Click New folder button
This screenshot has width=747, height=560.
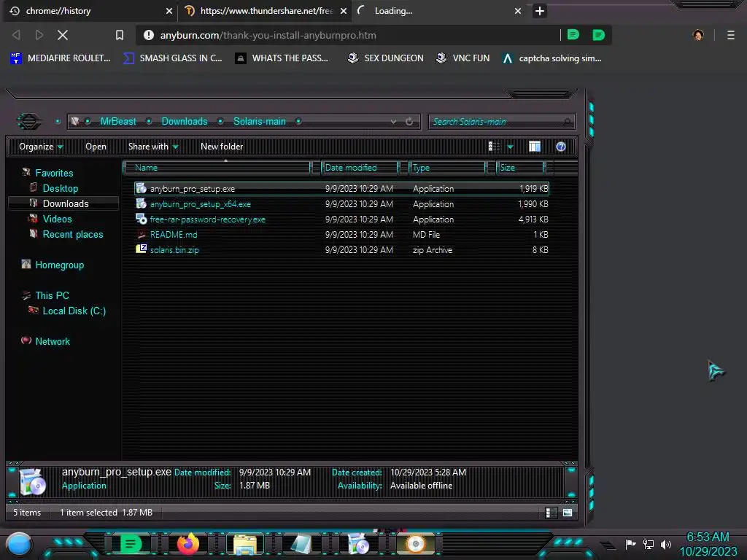pyautogui.click(x=222, y=147)
